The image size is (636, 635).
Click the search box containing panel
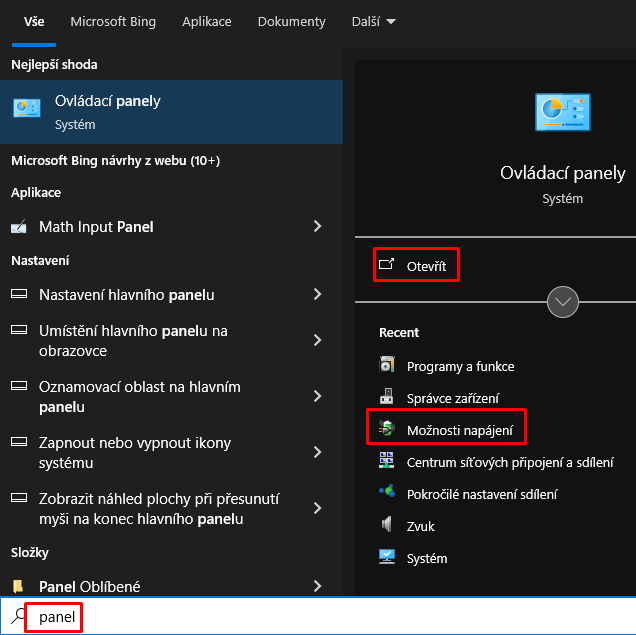coord(318,617)
